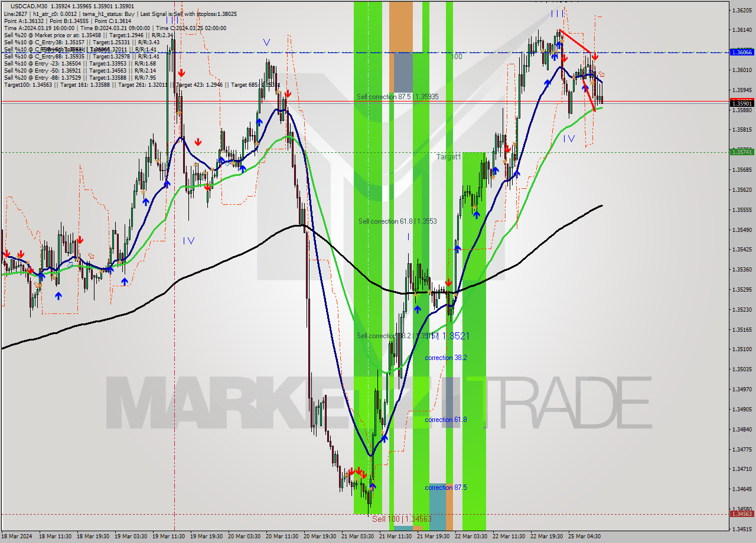Click the 1.35100 price axis label
The height and width of the screenshot is (543, 756).
742,349
